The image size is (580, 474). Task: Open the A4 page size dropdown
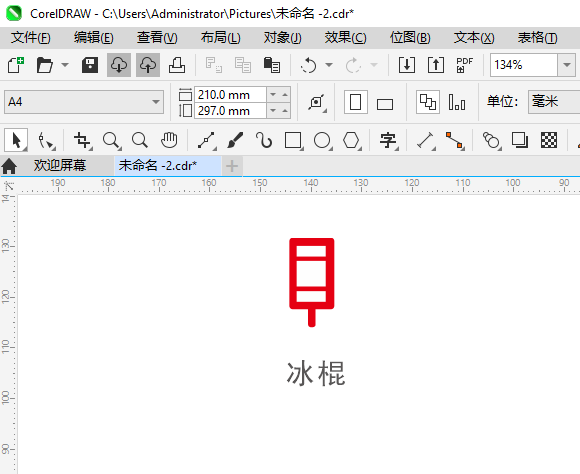(x=84, y=102)
